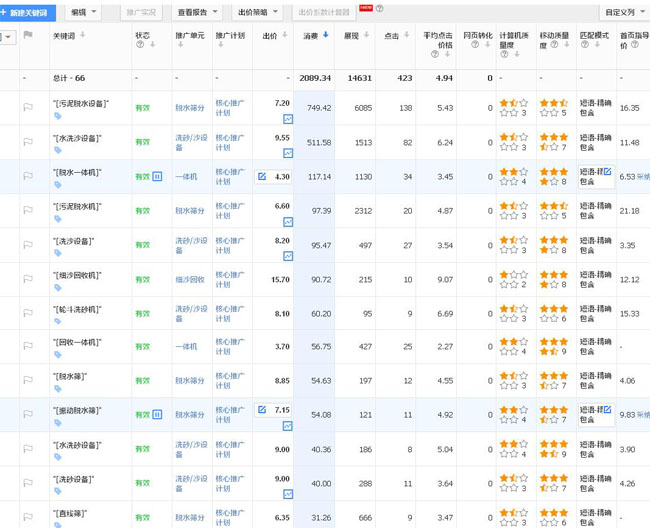Open bid chart icon for 水洗沙设备
Screen dimensions: 650x528
click(x=288, y=153)
